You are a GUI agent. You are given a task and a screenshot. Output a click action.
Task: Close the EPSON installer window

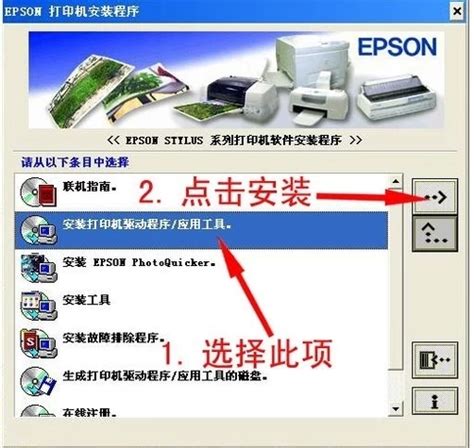point(457,11)
